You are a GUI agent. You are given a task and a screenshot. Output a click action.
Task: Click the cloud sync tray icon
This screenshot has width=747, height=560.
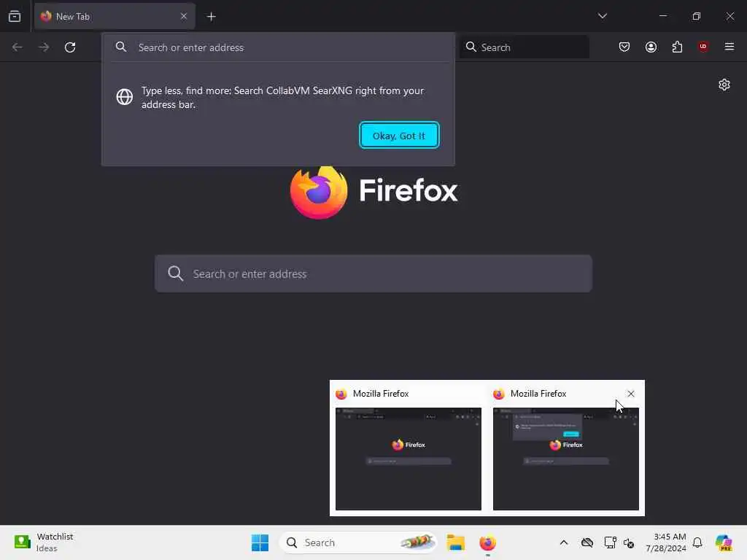point(587,542)
